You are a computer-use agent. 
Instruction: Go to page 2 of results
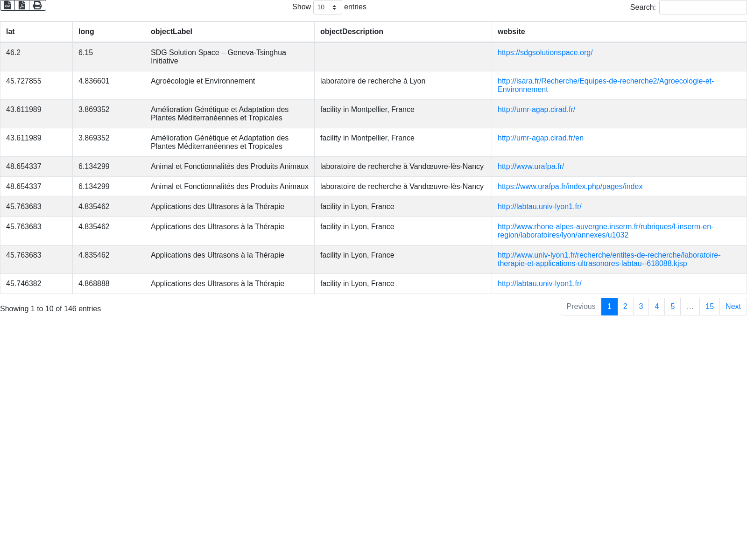625,307
